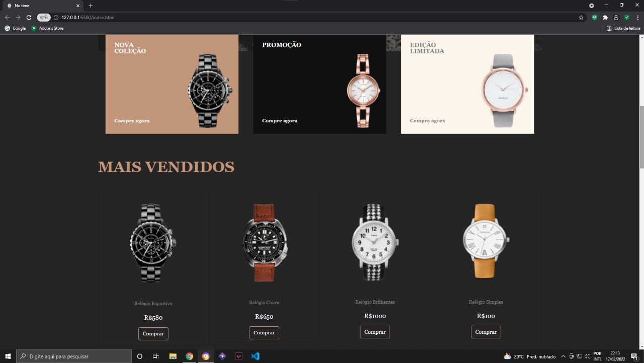The width and height of the screenshot is (644, 363).
Task: Open the AdBlock extension icon
Action: click(x=595, y=17)
